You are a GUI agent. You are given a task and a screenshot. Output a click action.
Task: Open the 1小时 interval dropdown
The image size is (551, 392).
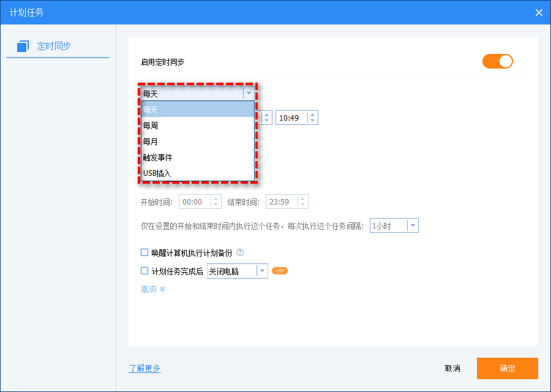[412, 226]
